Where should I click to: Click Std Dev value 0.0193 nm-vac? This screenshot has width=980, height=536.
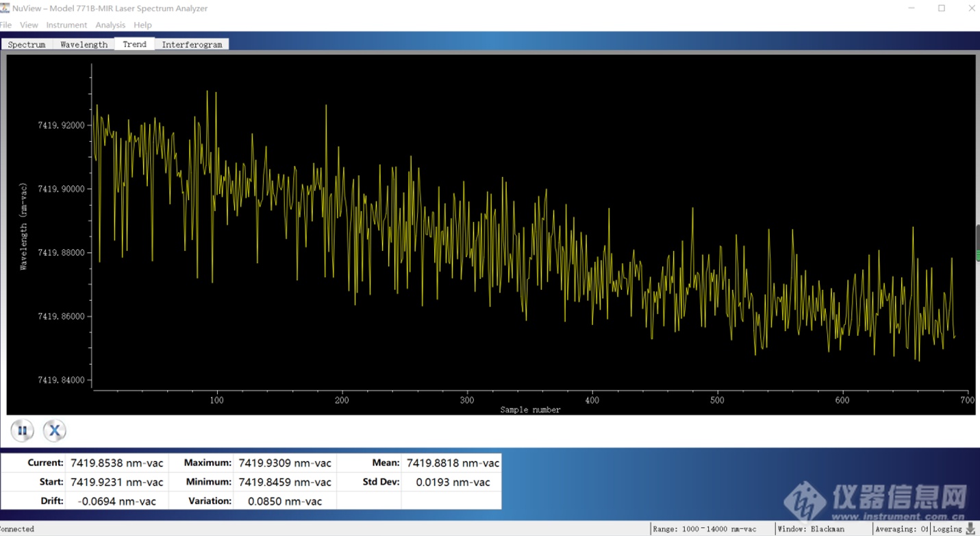[x=453, y=482]
